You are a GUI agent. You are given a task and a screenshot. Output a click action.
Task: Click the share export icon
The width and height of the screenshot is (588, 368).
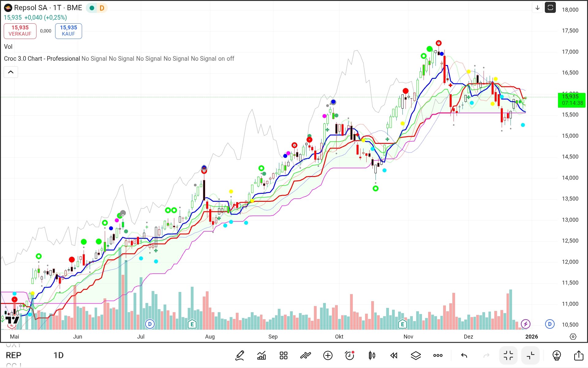coord(579,355)
